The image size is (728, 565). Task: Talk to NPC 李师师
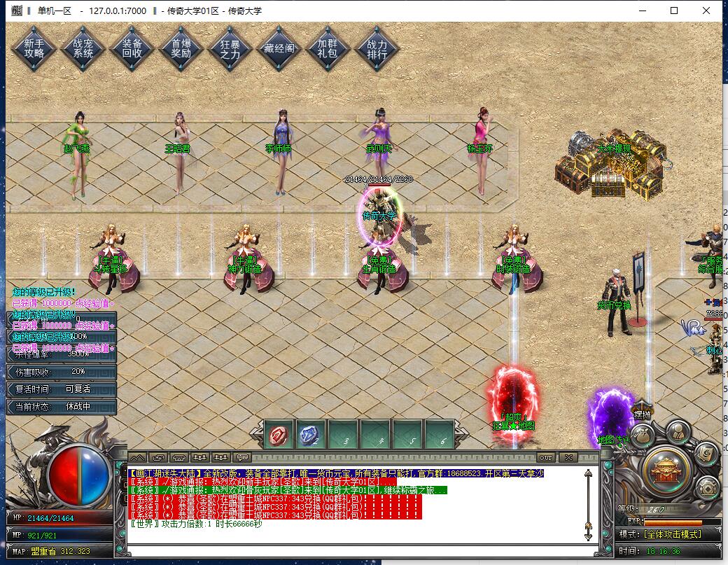[281, 151]
